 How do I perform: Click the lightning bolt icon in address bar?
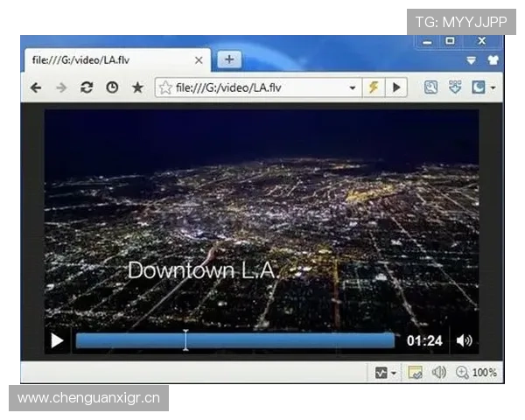click(x=374, y=87)
